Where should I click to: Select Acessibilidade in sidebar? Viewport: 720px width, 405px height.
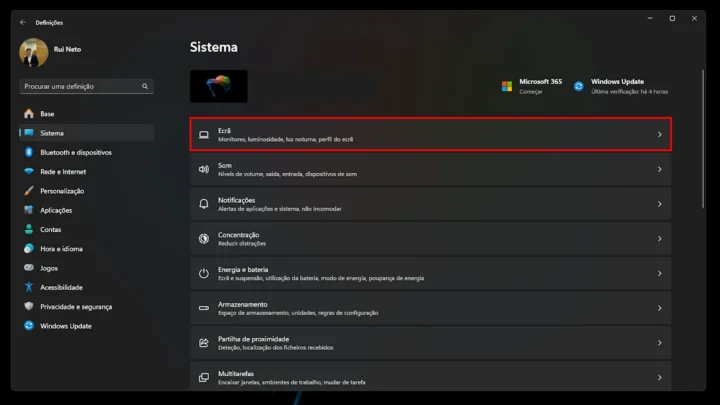click(x=61, y=287)
